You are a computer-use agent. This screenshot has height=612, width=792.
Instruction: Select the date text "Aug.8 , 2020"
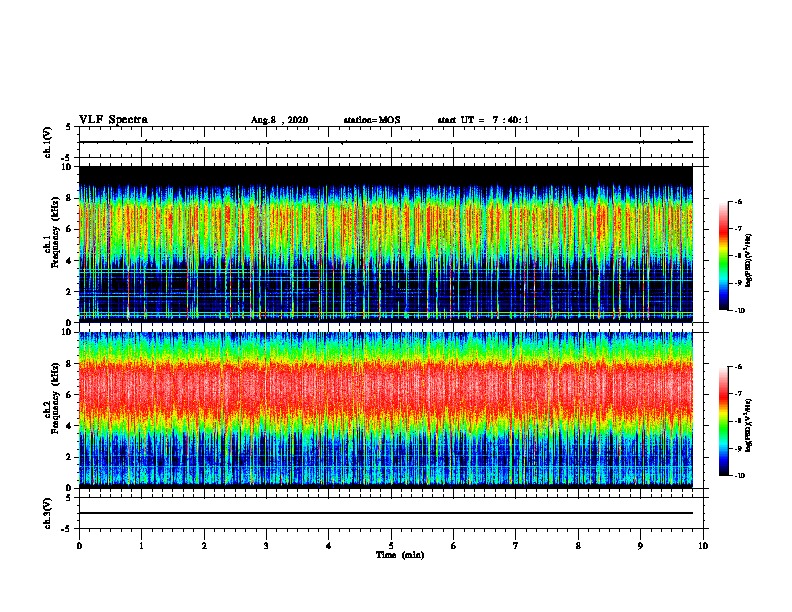pos(279,120)
